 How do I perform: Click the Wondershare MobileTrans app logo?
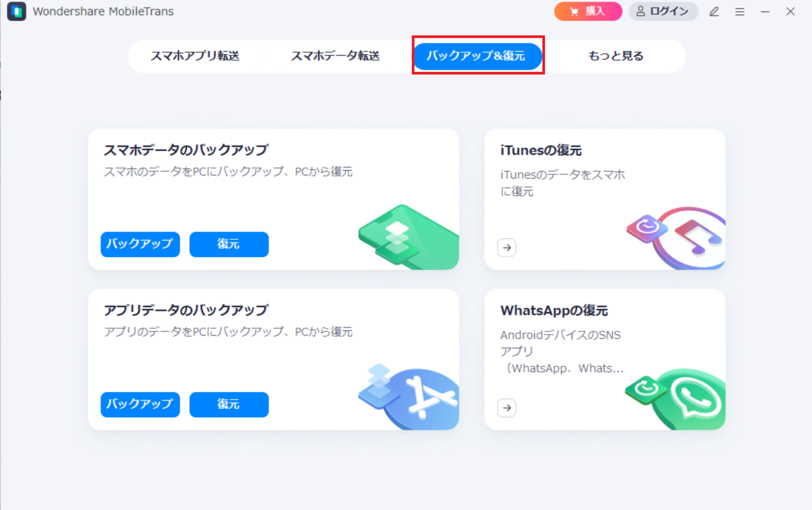(16, 11)
